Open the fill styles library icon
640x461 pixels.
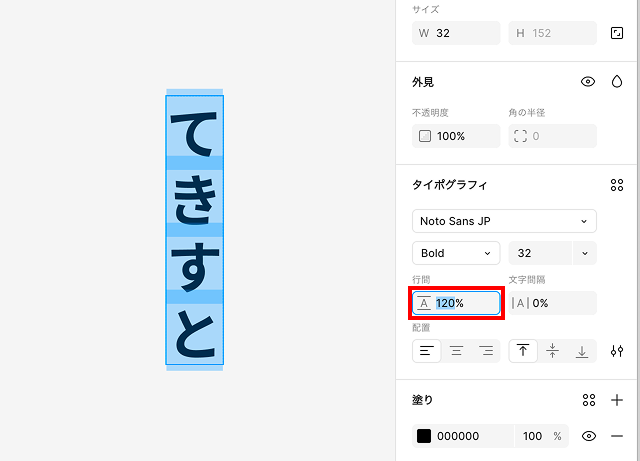coord(589,400)
